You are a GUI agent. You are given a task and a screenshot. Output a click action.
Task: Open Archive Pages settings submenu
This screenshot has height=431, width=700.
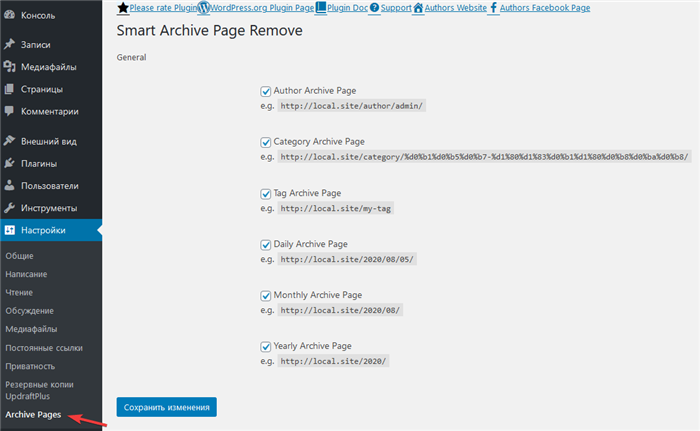pyautogui.click(x=33, y=414)
